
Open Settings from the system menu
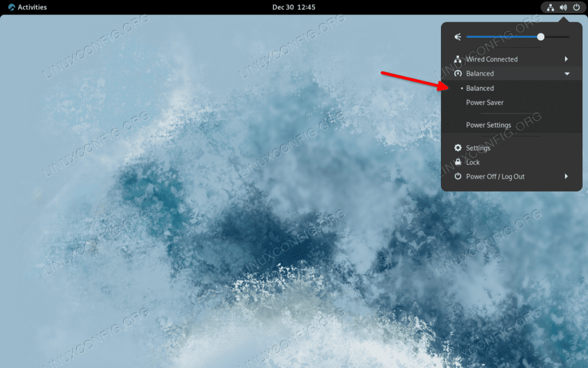coord(512,148)
